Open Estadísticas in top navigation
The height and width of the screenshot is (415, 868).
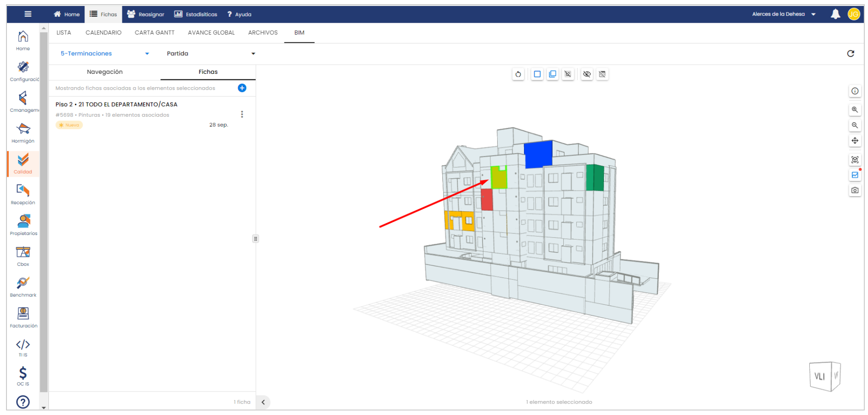point(196,14)
